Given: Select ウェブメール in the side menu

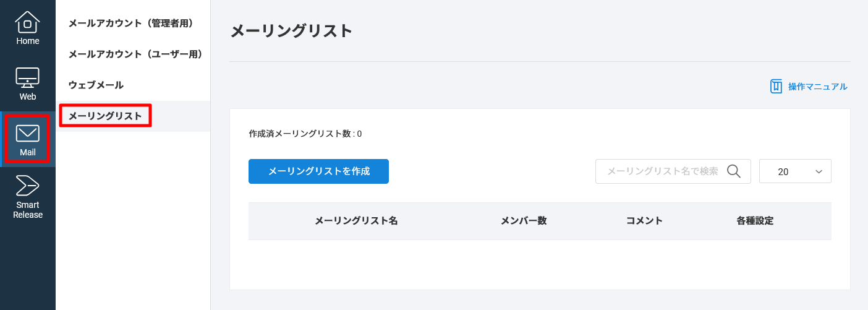Looking at the screenshot, I should [96, 85].
